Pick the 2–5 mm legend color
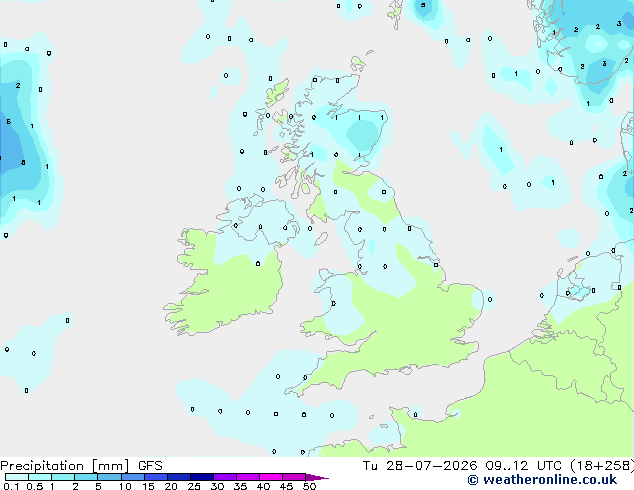This screenshot has height=490, width=634. click(x=86, y=477)
